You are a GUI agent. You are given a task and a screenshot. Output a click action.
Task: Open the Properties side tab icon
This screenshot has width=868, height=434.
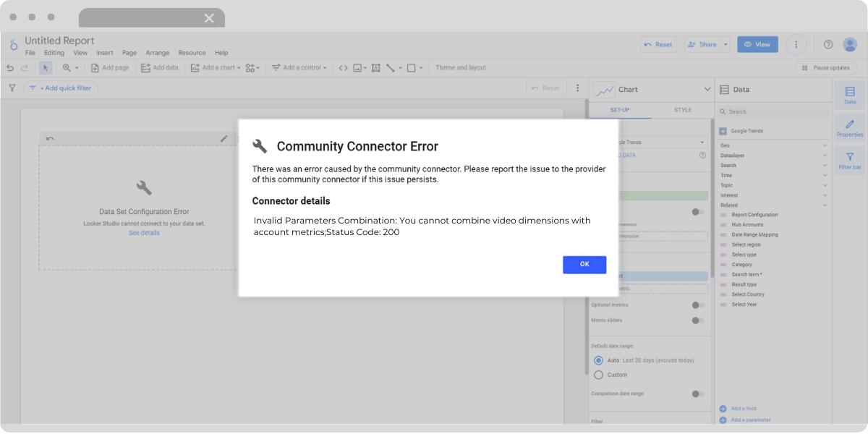[850, 127]
